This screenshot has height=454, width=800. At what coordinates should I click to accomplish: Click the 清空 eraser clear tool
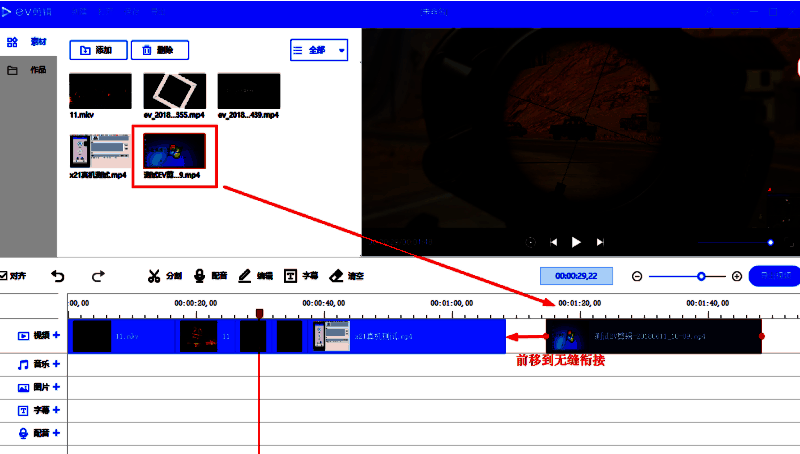pyautogui.click(x=346, y=276)
